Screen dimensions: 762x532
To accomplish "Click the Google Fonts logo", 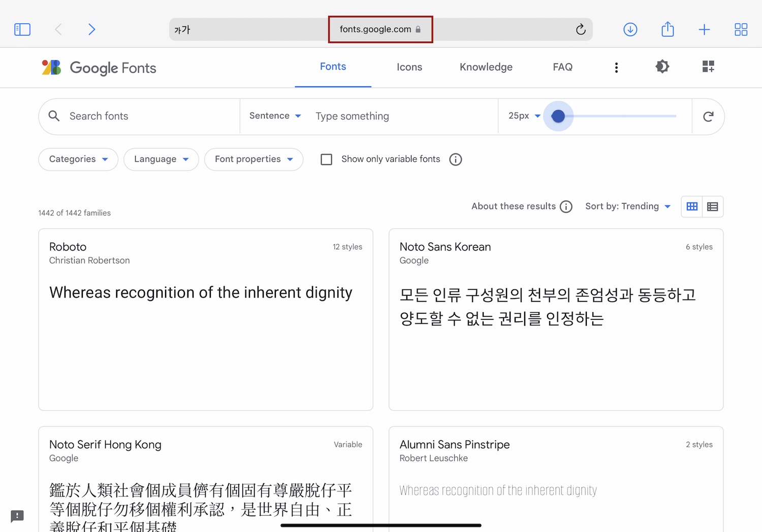I will 99,68.
